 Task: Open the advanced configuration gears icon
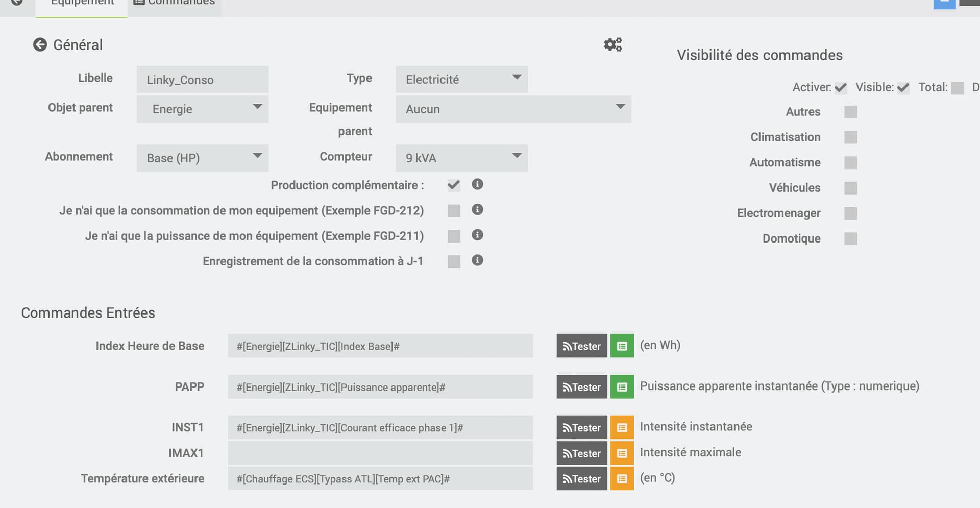point(612,44)
